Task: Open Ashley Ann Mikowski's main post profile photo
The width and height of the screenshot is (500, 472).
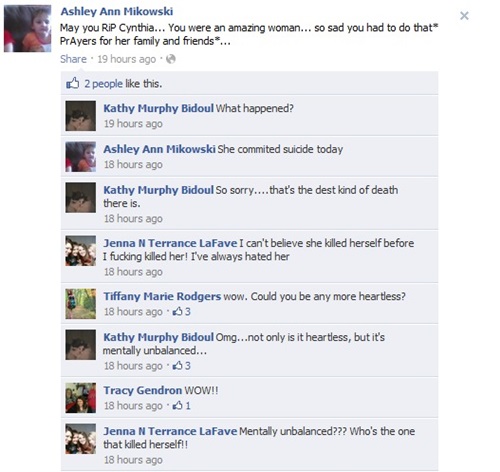Action: tap(27, 29)
